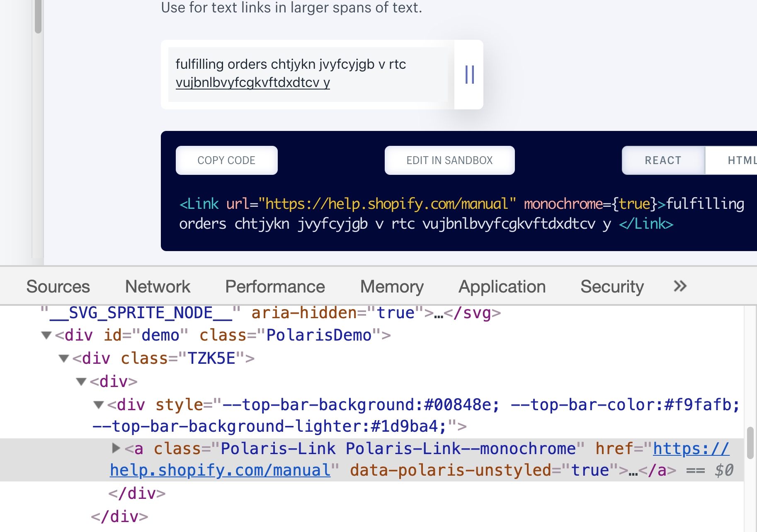The width and height of the screenshot is (757, 532).
Task: Select the data-polaris-unstyled attribute
Action: (484, 470)
